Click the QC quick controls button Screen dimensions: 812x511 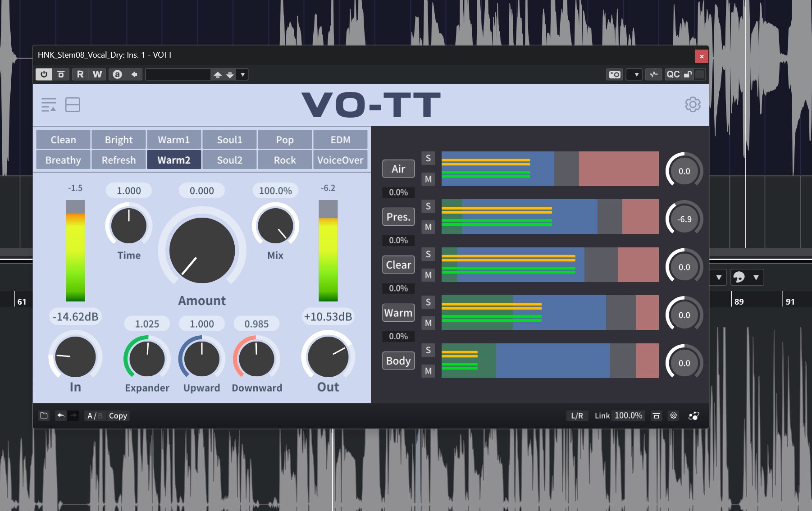(x=673, y=74)
